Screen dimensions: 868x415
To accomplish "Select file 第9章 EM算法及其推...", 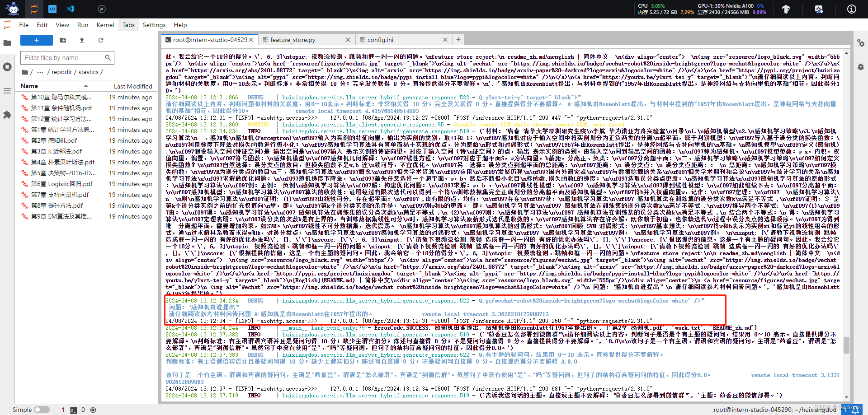I will coord(87,216).
